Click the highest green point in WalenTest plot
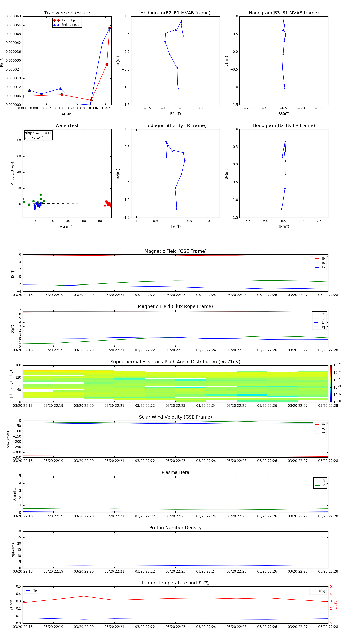 click(41, 195)
